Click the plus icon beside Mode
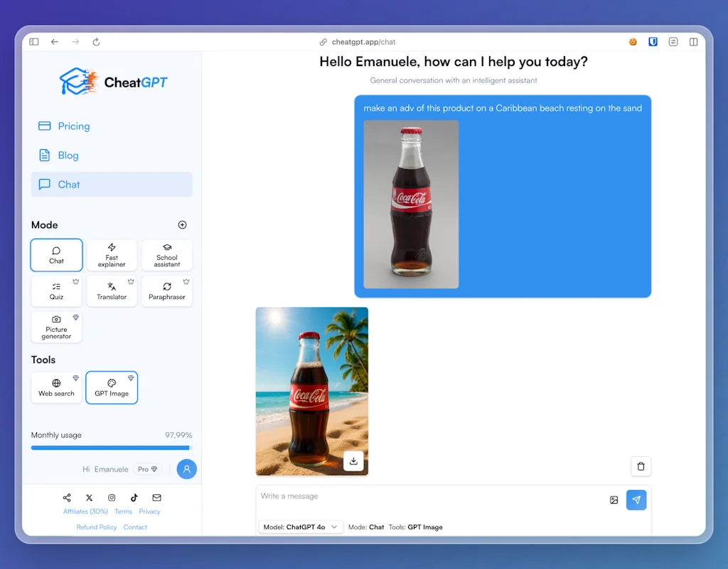This screenshot has height=569, width=728. coord(182,224)
